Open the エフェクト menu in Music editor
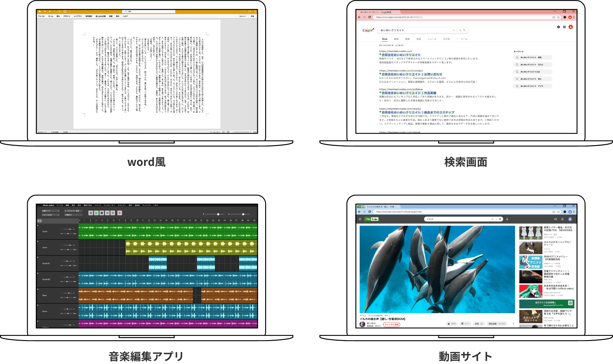This screenshot has height=364, width=613. (122, 205)
